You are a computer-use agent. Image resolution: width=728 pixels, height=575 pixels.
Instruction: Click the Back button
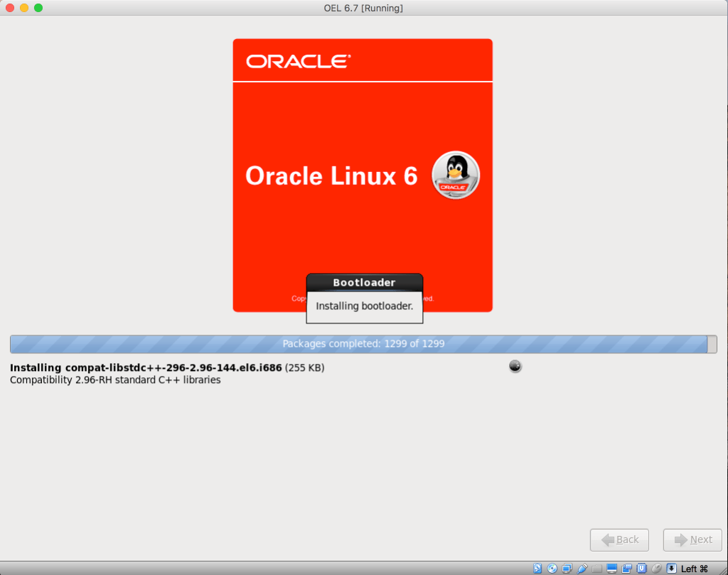coord(619,539)
